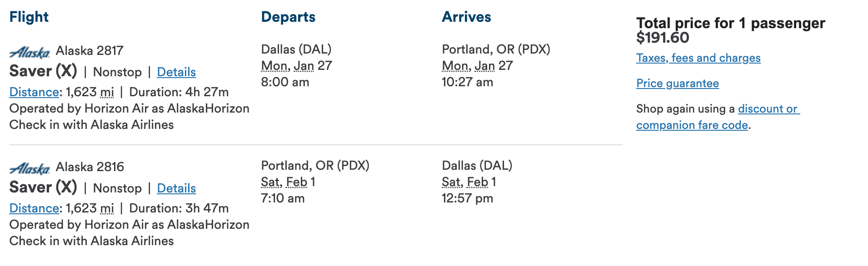868x266 pixels.
Task: Click "Feb" in the Dallas arrival date
Action: tap(477, 182)
